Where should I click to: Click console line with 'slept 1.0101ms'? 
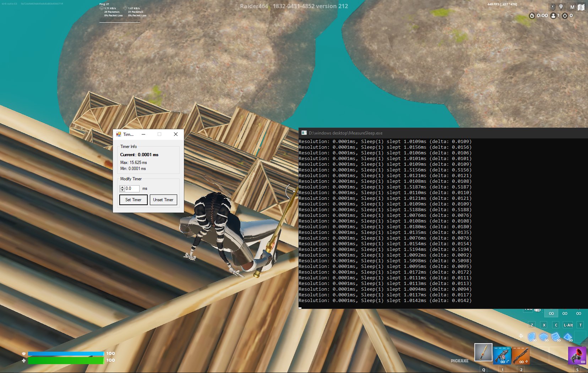click(385, 159)
